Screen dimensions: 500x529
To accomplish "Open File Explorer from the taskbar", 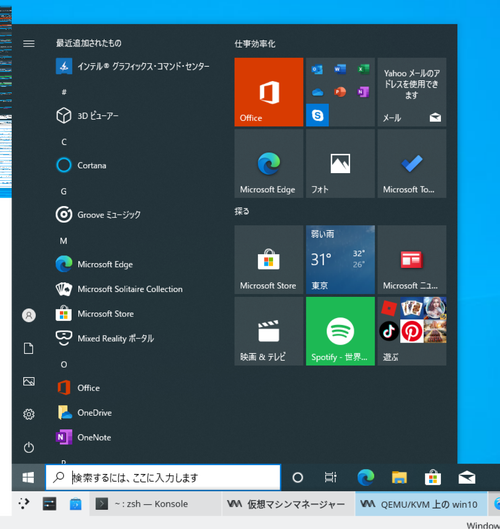I will click(x=399, y=477).
